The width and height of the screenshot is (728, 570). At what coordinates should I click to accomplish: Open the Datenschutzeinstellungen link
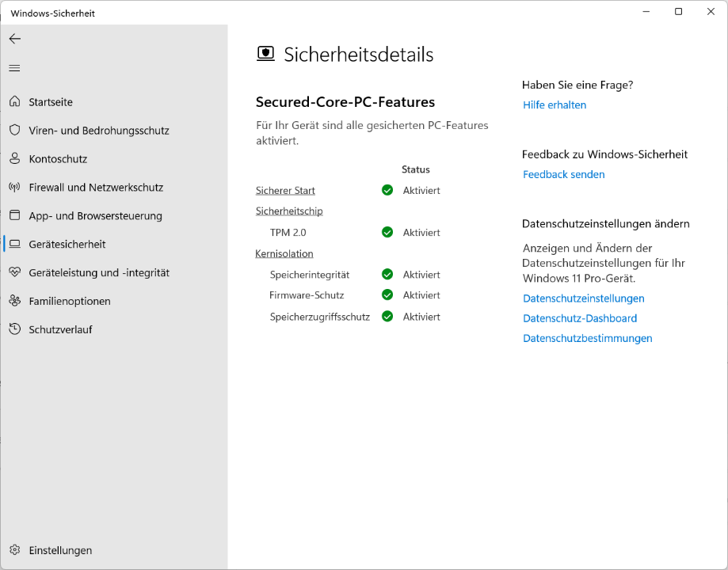coord(583,298)
